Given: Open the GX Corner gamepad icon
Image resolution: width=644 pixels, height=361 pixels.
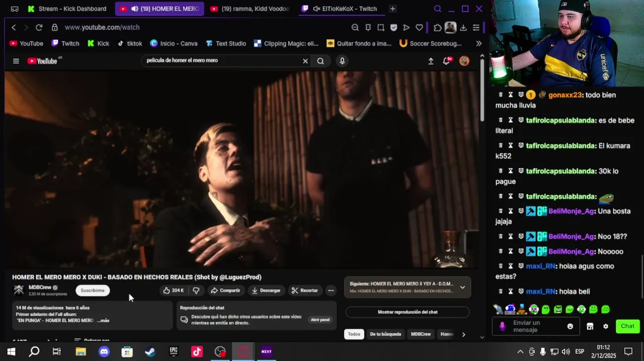Looking at the screenshot, I should pyautogui.click(x=15, y=9).
